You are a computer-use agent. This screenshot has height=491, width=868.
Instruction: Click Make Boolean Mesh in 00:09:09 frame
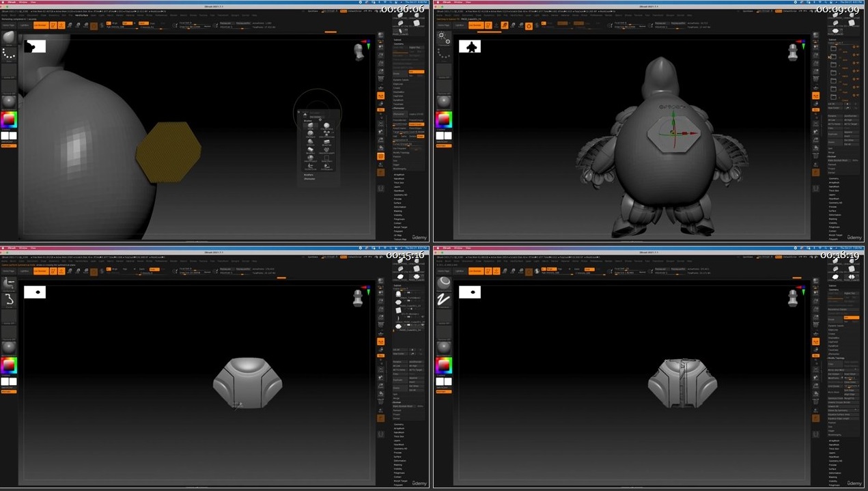[838, 160]
